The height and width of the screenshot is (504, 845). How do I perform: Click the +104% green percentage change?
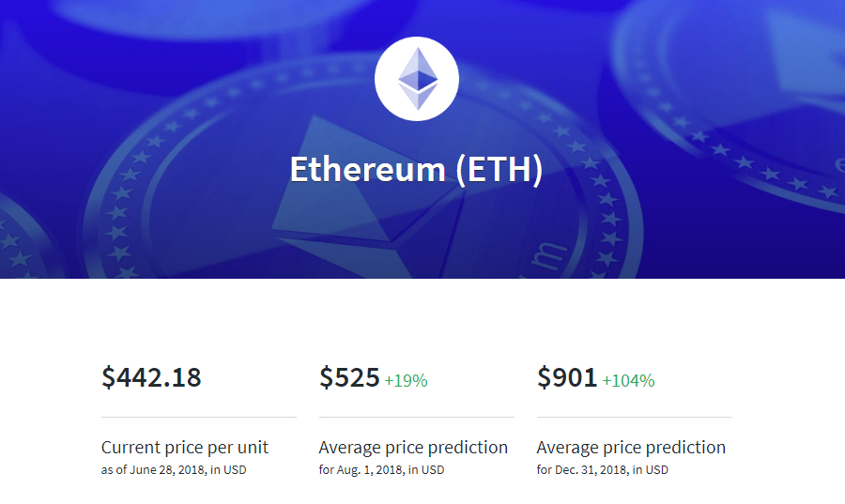pos(628,381)
